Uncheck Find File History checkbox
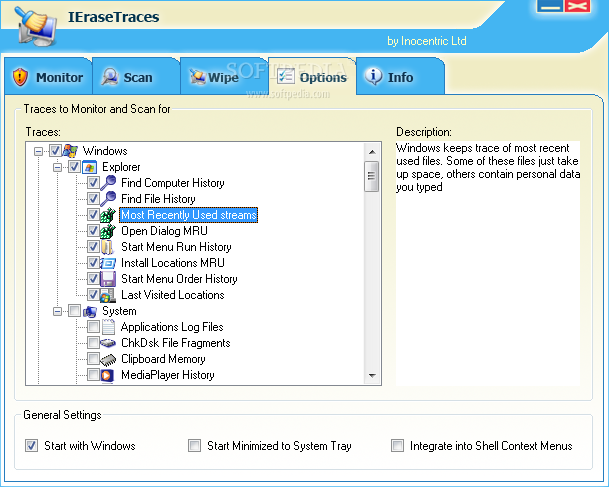Viewport: 609px width, 487px height. (x=93, y=198)
